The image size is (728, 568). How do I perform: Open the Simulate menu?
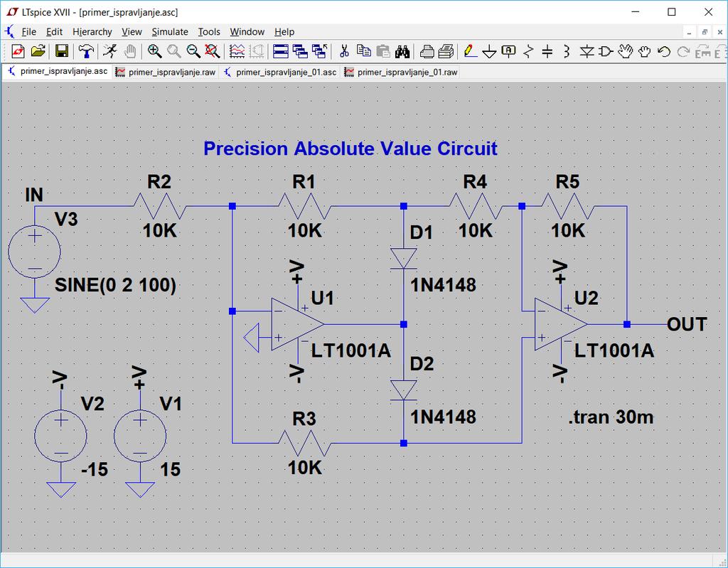pos(170,31)
